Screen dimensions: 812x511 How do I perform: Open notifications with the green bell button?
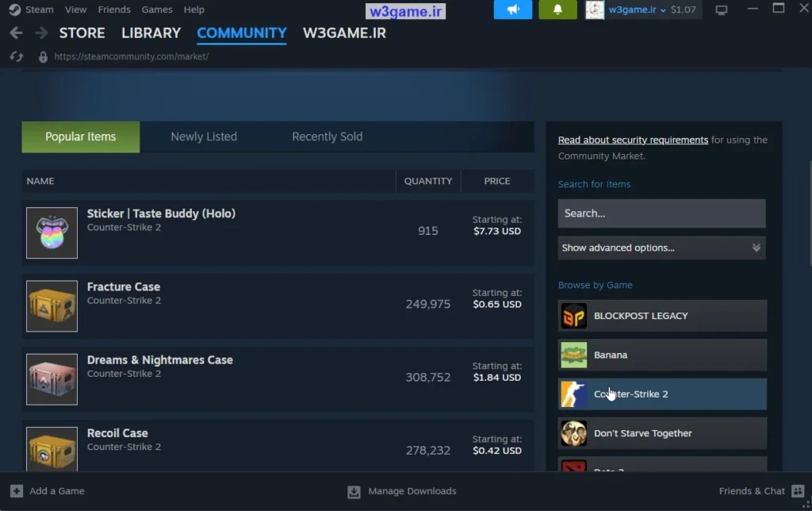click(x=557, y=10)
